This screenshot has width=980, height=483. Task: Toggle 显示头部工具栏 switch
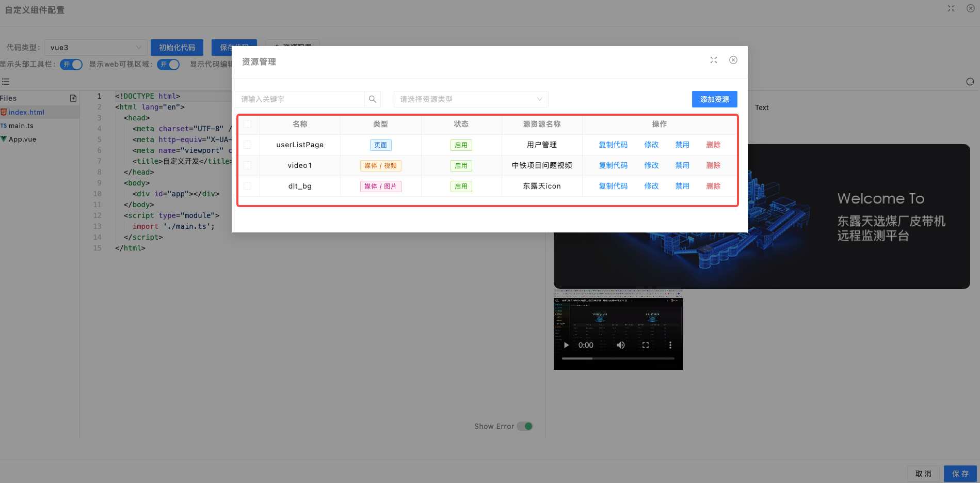[x=71, y=65]
